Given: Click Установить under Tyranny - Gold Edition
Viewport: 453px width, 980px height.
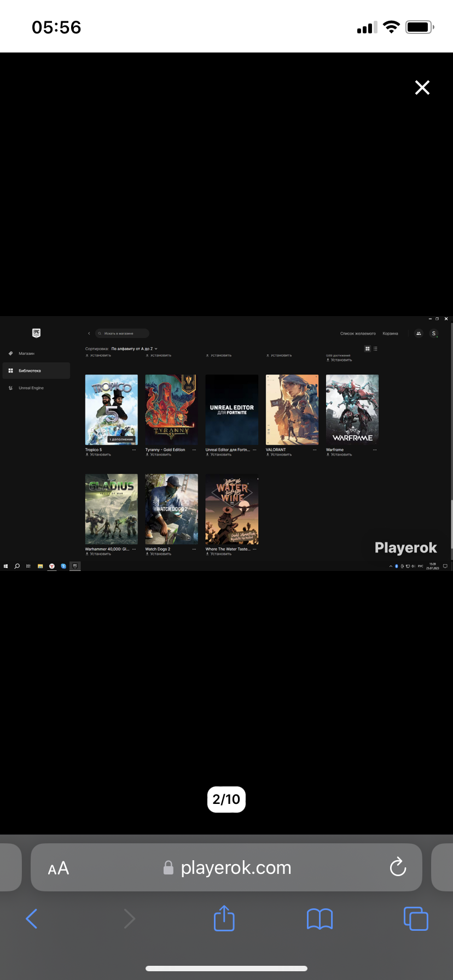Looking at the screenshot, I should click(159, 454).
